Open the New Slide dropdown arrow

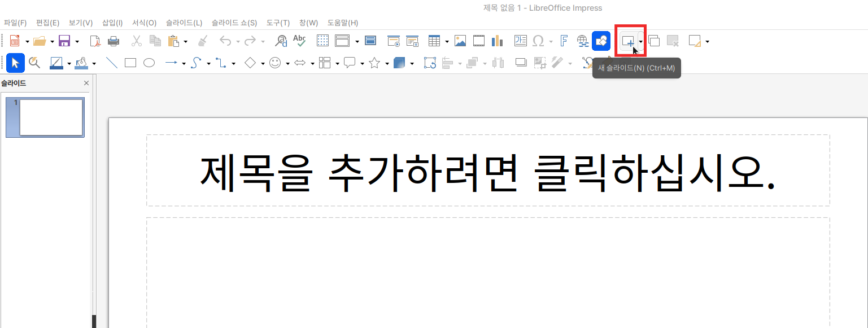pyautogui.click(x=640, y=42)
